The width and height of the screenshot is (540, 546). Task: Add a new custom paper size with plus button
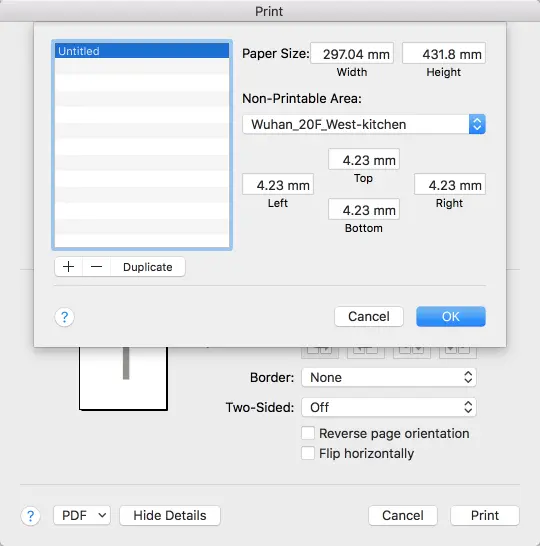pos(69,267)
